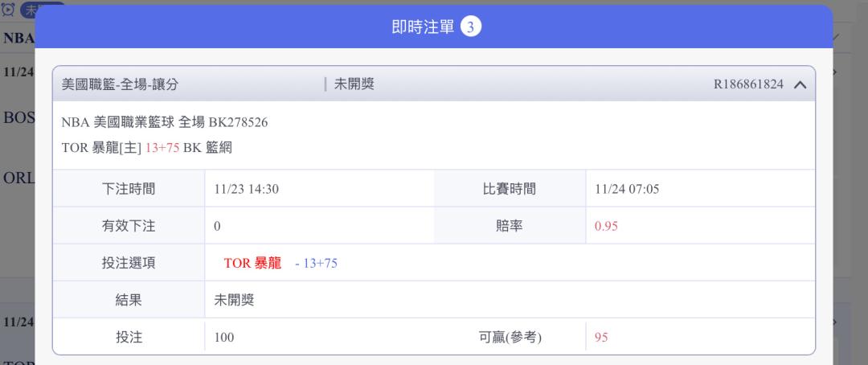Click the bet ID R186861824
Screen dimensions: 868x365
(748, 84)
